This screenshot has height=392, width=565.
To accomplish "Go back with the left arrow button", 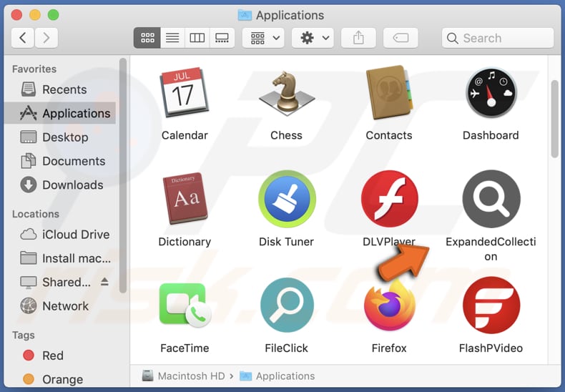I will pos(23,37).
